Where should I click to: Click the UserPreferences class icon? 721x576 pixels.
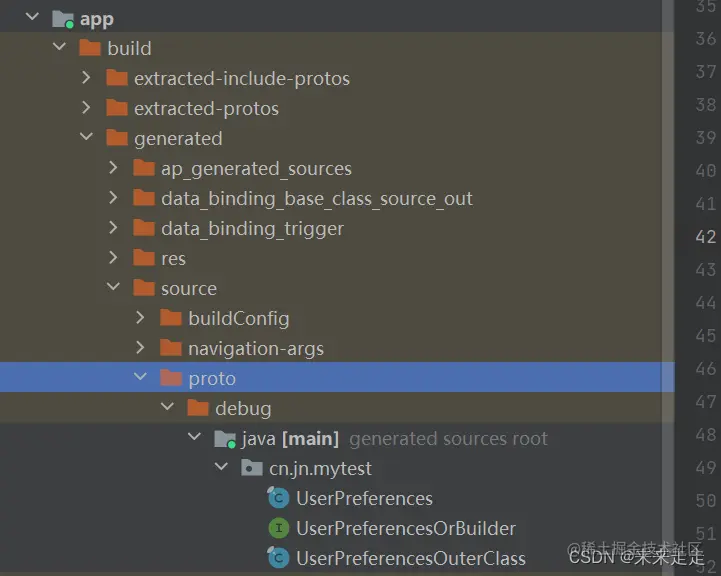278,498
